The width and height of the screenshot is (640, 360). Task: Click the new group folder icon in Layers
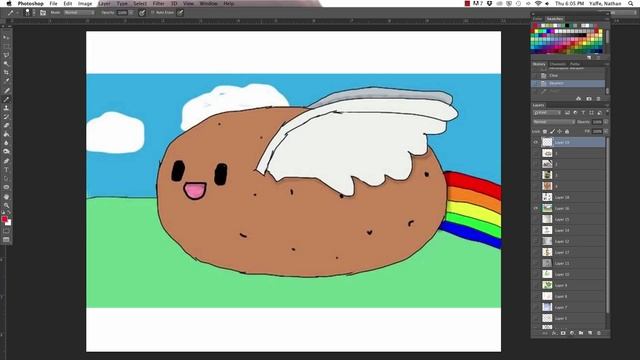[581, 333]
